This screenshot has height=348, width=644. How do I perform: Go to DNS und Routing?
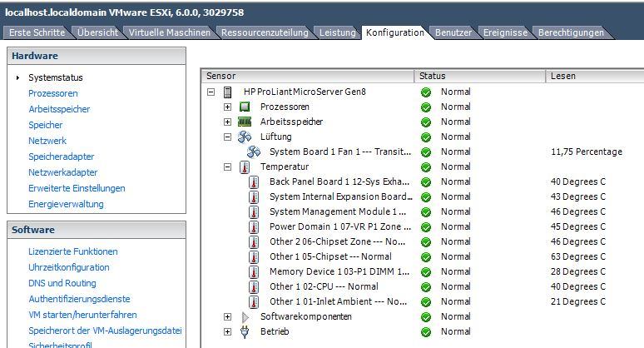tap(62, 283)
